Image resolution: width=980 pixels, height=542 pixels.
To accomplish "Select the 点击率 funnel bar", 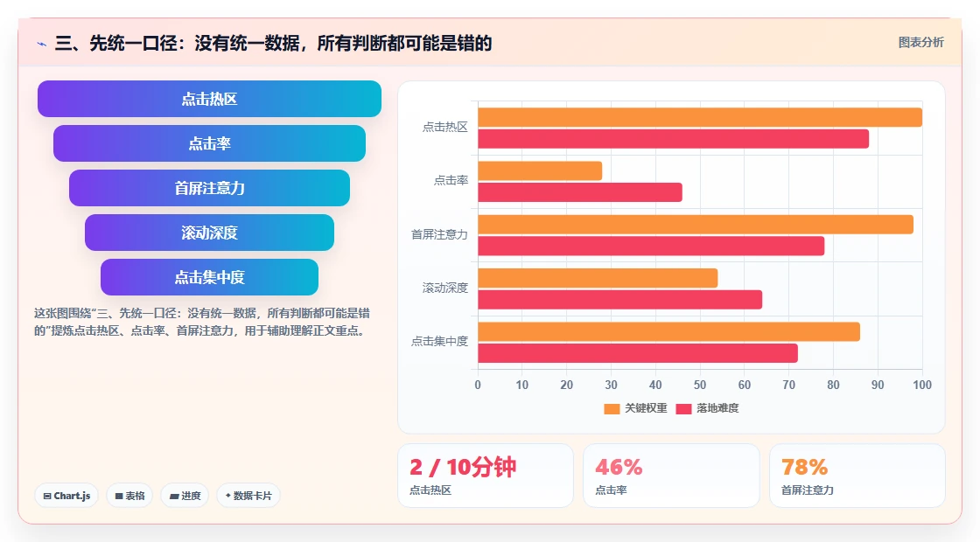I will coord(209,143).
